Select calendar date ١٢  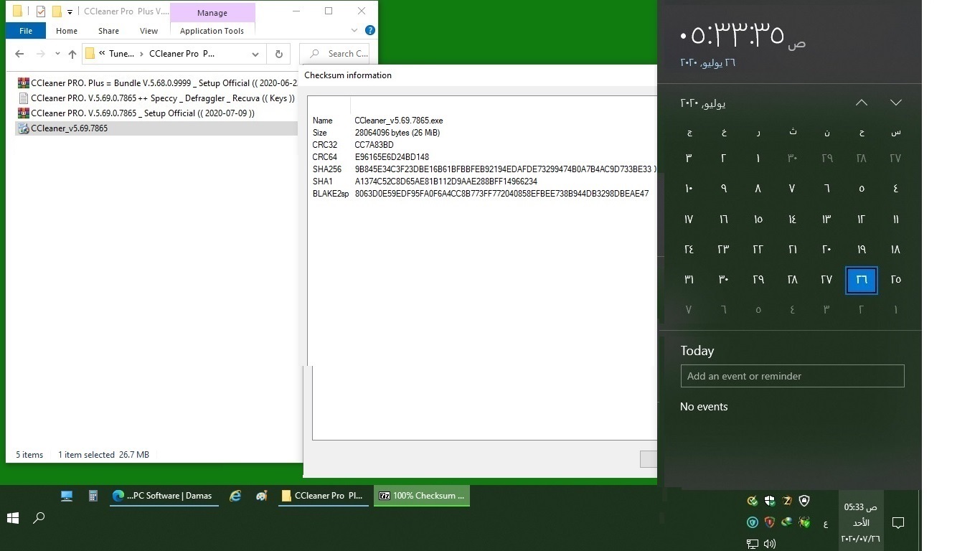(862, 220)
